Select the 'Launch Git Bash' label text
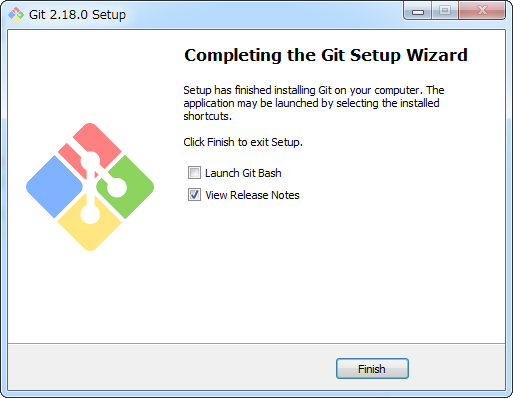The width and height of the screenshot is (513, 398). 243,173
